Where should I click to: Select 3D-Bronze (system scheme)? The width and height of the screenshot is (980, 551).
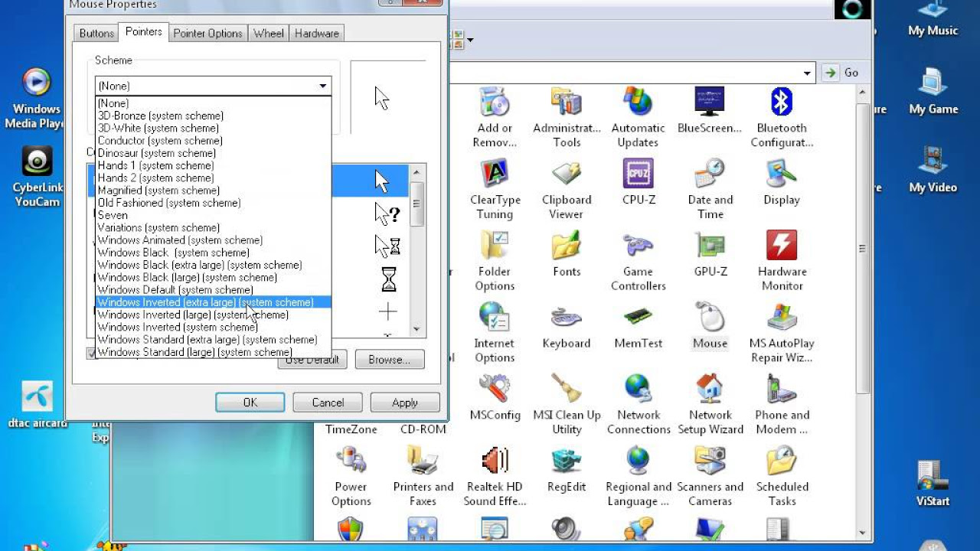point(214,116)
